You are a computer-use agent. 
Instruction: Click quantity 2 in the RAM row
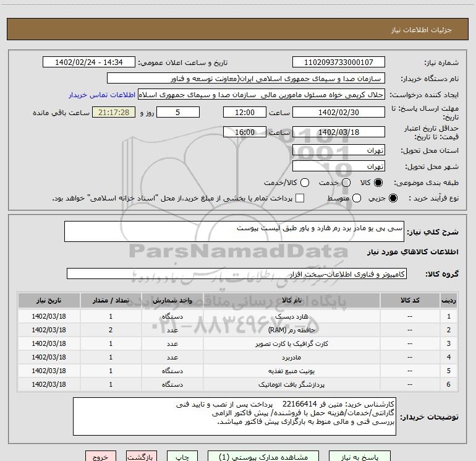111,330
